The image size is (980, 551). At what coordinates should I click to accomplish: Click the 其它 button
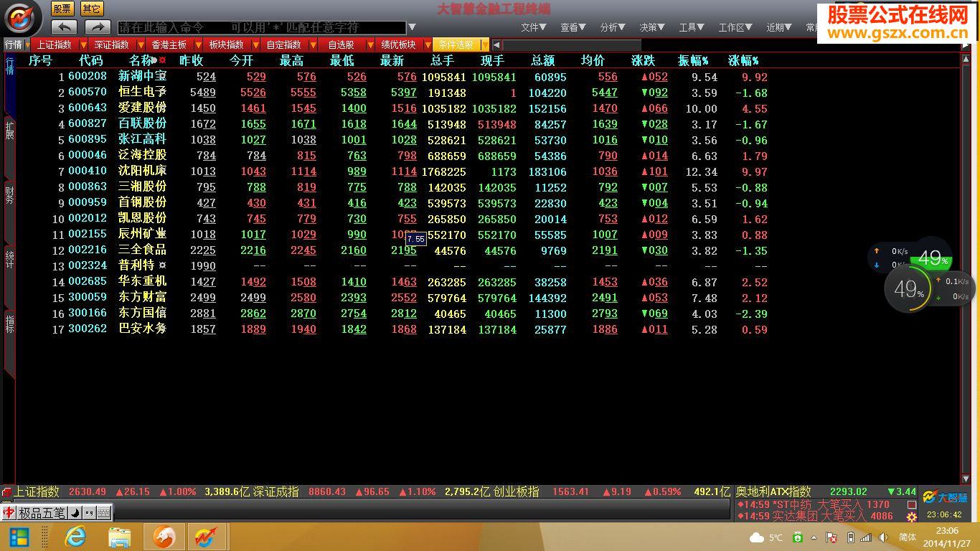91,9
